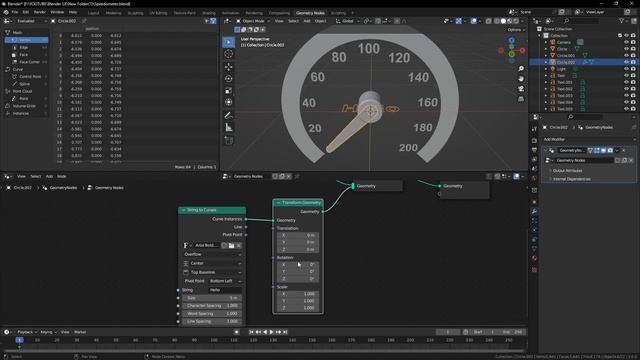Open the File menu
Screen dimensions: 640x360
coord(15,12)
